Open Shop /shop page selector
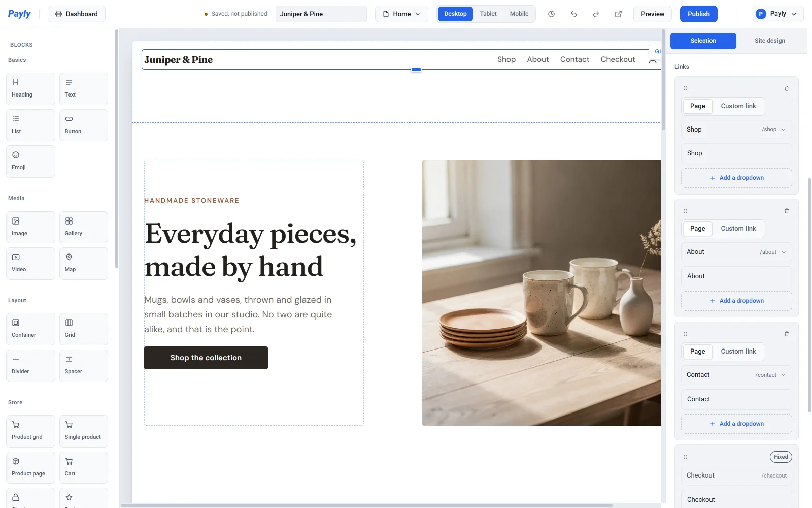Viewport: 812px width, 508px height. [736, 130]
